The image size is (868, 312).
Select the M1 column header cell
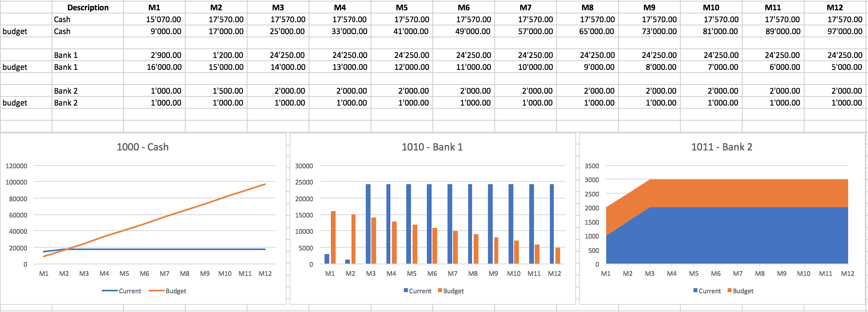point(154,8)
